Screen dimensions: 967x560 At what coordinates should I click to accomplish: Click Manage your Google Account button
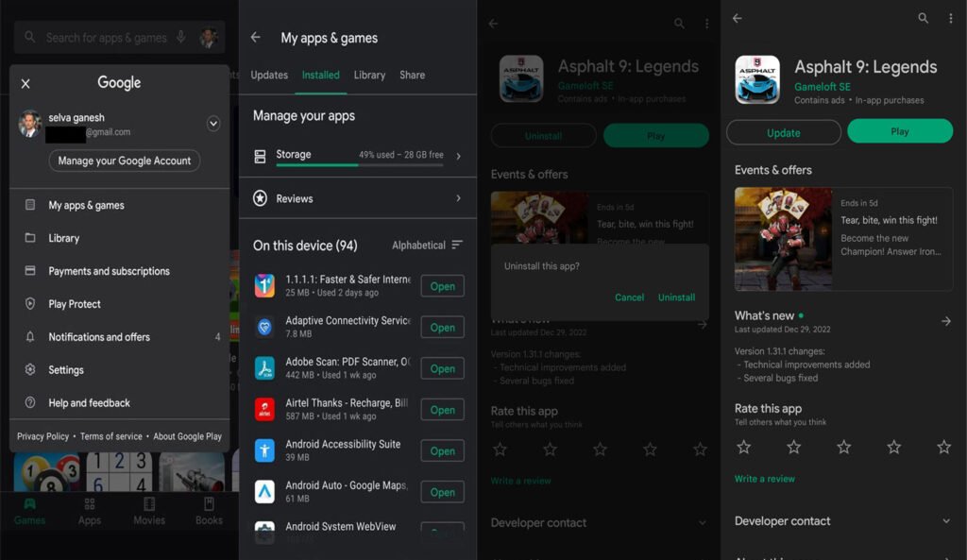[125, 161]
